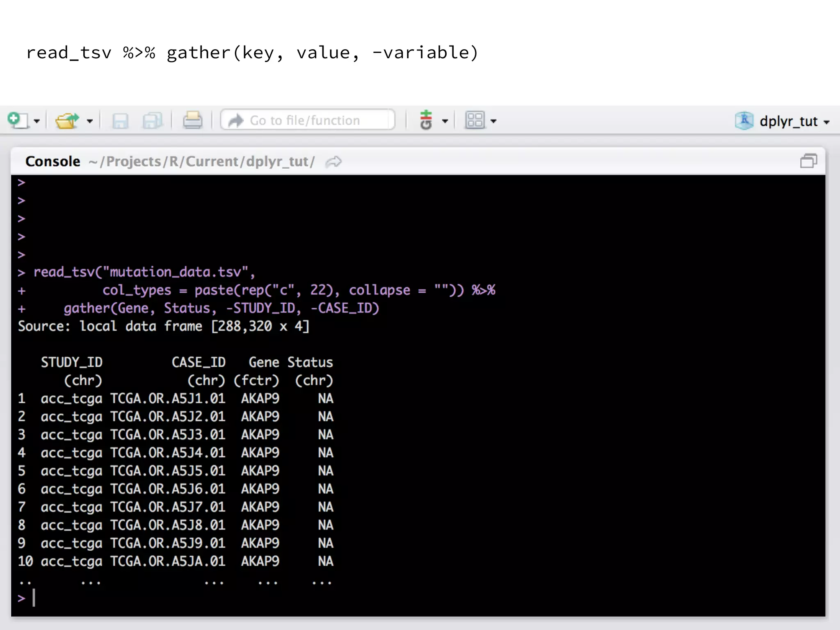Click the console input prompt cursor

(34, 598)
